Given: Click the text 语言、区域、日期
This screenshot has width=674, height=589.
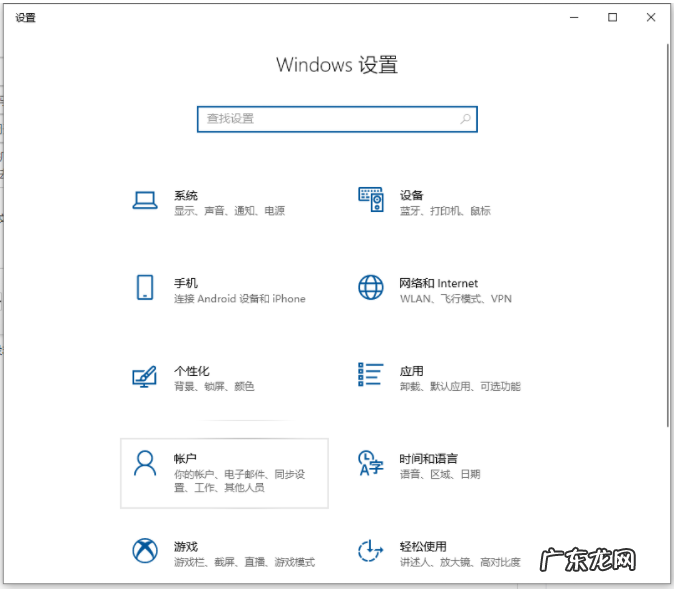Looking at the screenshot, I should click(440, 474).
